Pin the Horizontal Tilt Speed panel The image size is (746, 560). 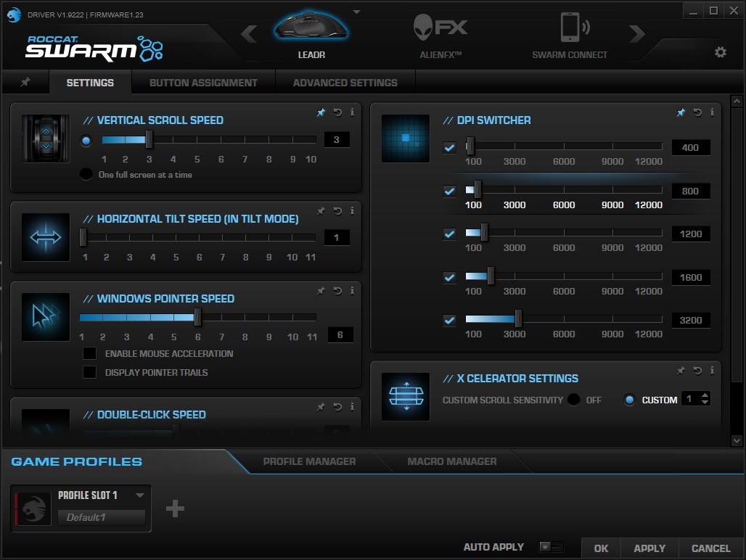321,210
